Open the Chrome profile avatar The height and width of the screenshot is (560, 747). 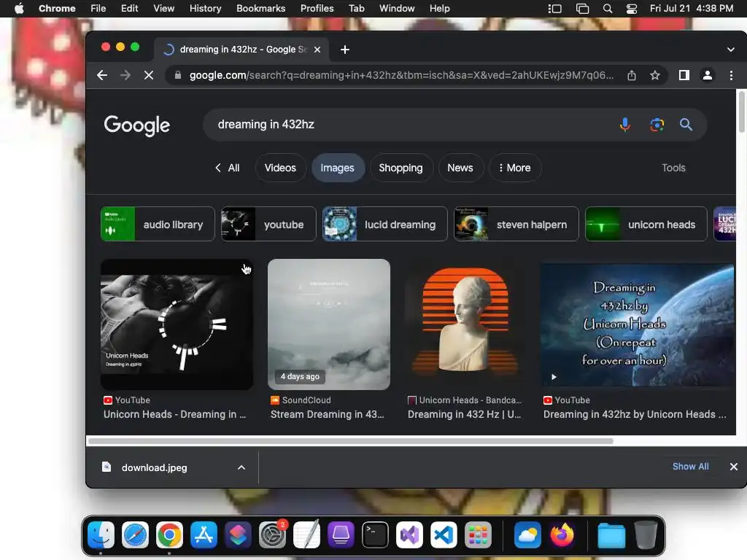tap(708, 75)
